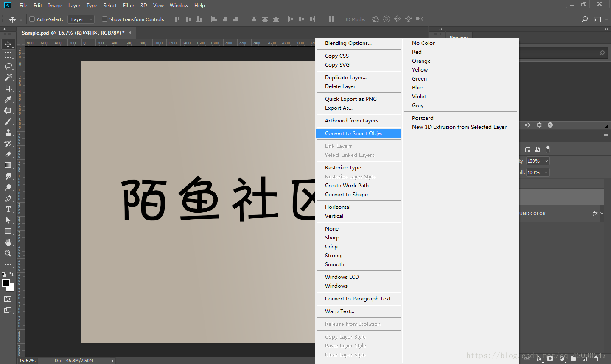Open the tool preset picker arrow
The image size is (611, 364).
(21, 19)
